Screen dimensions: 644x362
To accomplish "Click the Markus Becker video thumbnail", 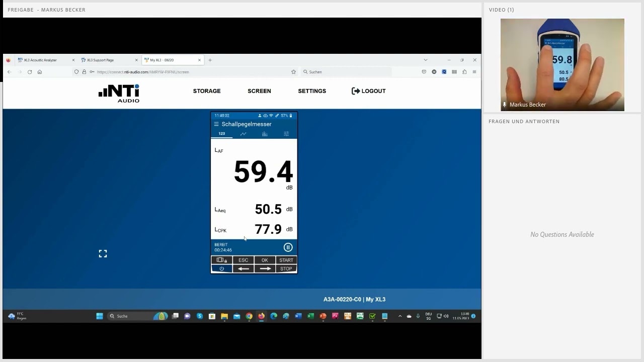I will click(562, 65).
